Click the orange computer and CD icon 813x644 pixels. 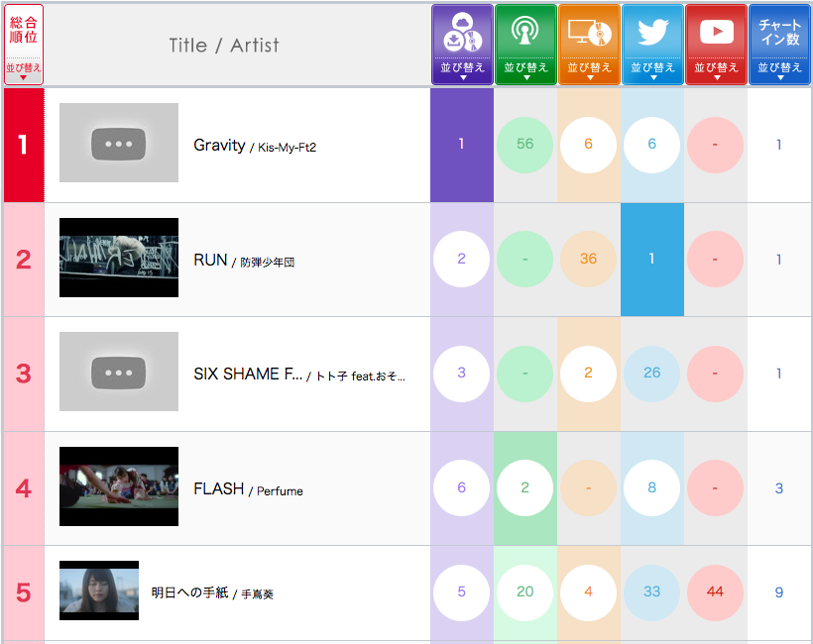tap(589, 33)
